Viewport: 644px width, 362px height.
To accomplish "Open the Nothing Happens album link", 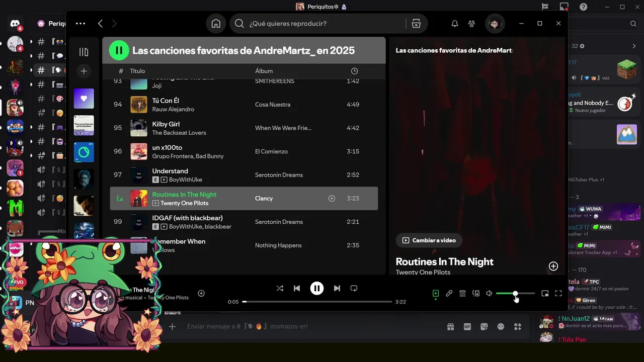I will coord(278,245).
